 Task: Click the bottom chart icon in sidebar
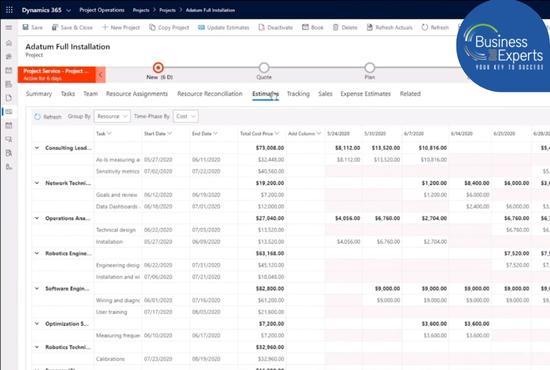pos(9,167)
